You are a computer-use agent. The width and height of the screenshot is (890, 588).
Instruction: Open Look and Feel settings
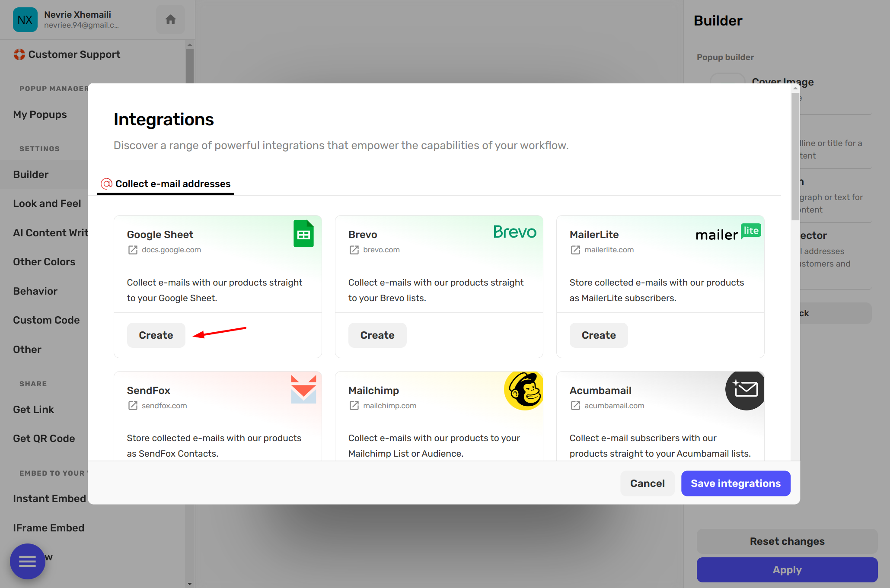point(47,203)
